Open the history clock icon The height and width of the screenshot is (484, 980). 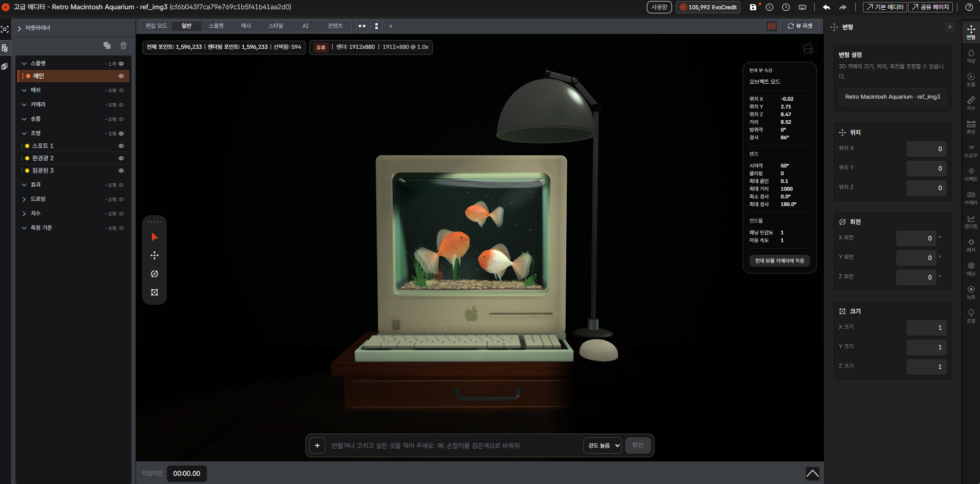click(x=786, y=7)
